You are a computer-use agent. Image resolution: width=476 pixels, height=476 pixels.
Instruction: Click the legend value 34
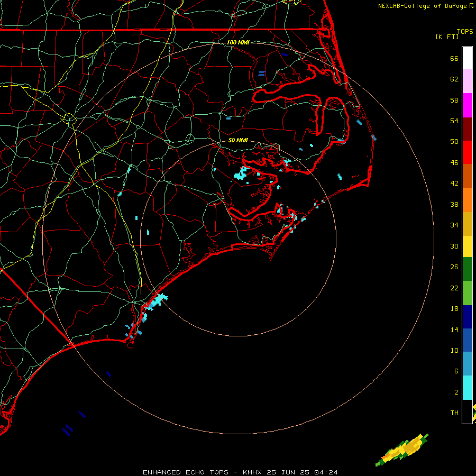(x=454, y=225)
